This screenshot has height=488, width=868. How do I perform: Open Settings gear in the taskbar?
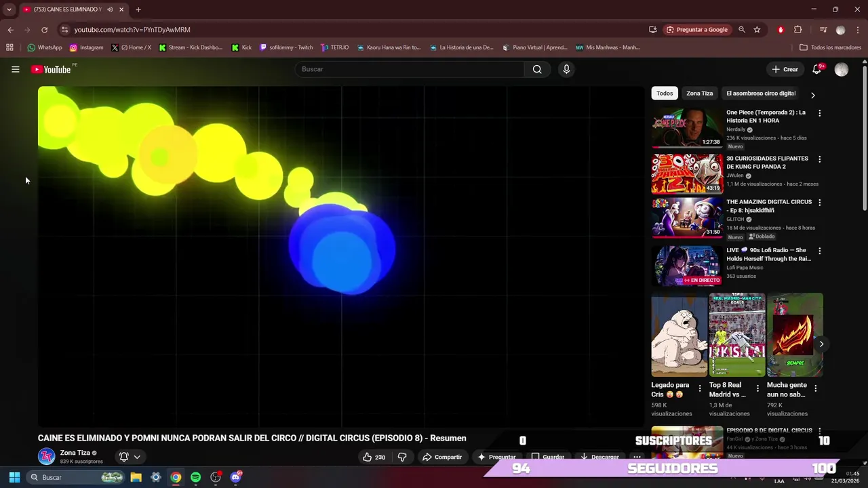pyautogui.click(x=156, y=477)
